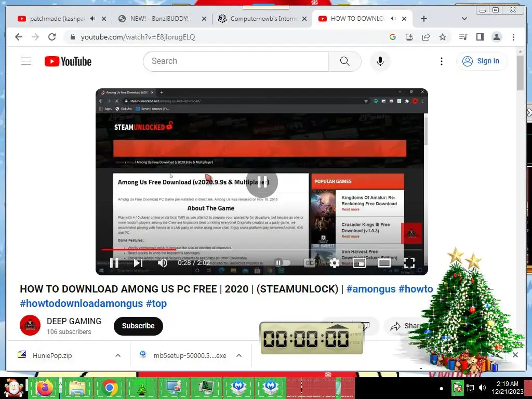Open the HuniePop.zip download item
The height and width of the screenshot is (399, 532).
[x=52, y=355]
